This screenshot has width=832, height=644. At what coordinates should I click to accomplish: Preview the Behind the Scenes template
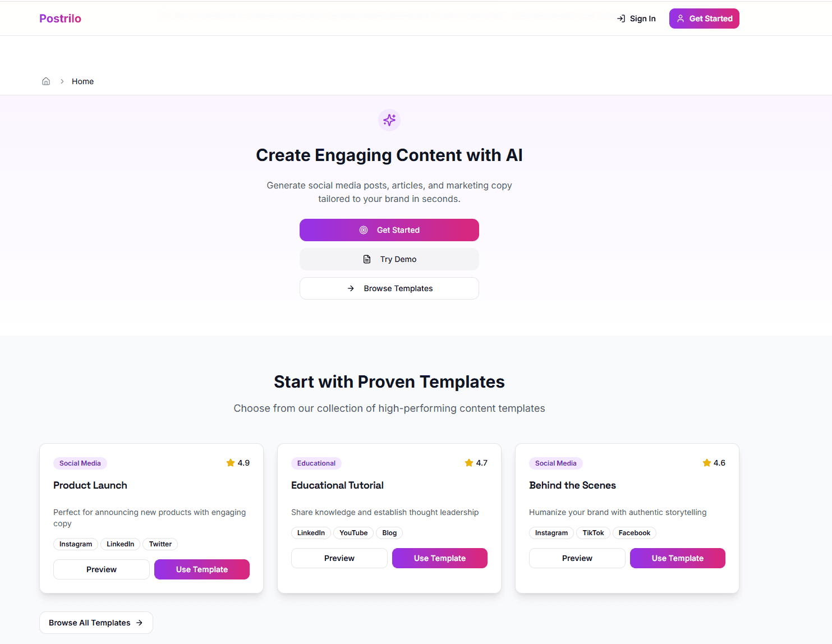tap(577, 558)
